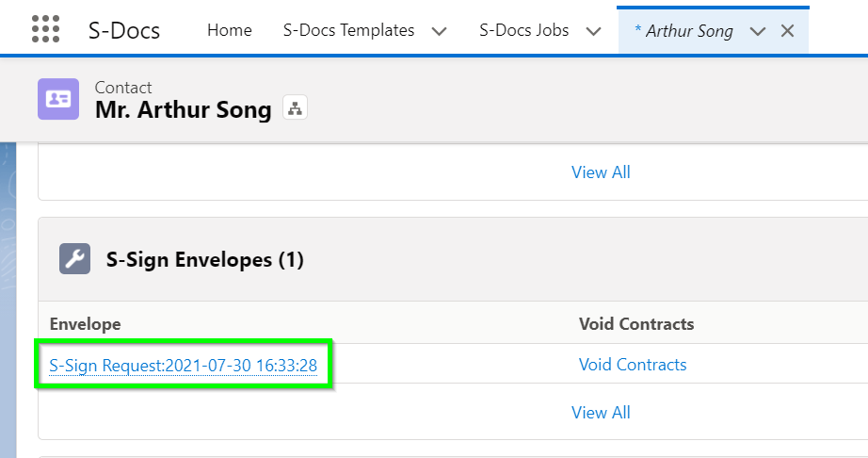Click the S-Sign Envelopes wrench icon
868x458 pixels.
[74, 258]
